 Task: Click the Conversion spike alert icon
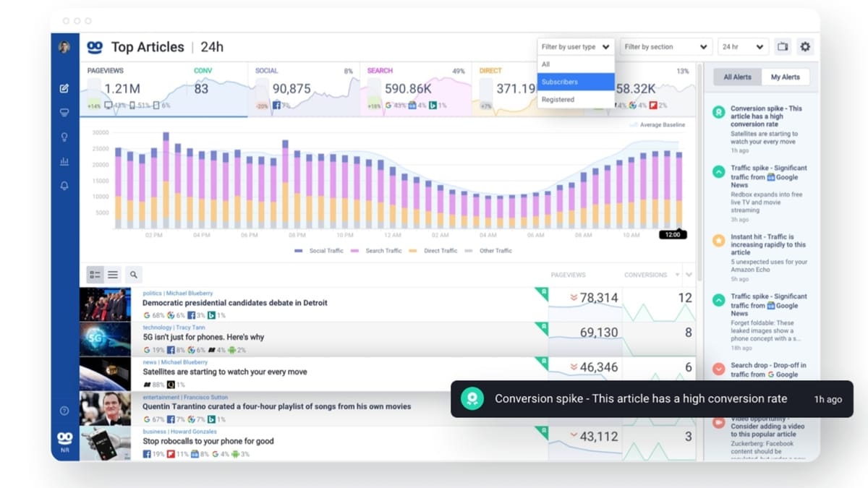pyautogui.click(x=718, y=112)
